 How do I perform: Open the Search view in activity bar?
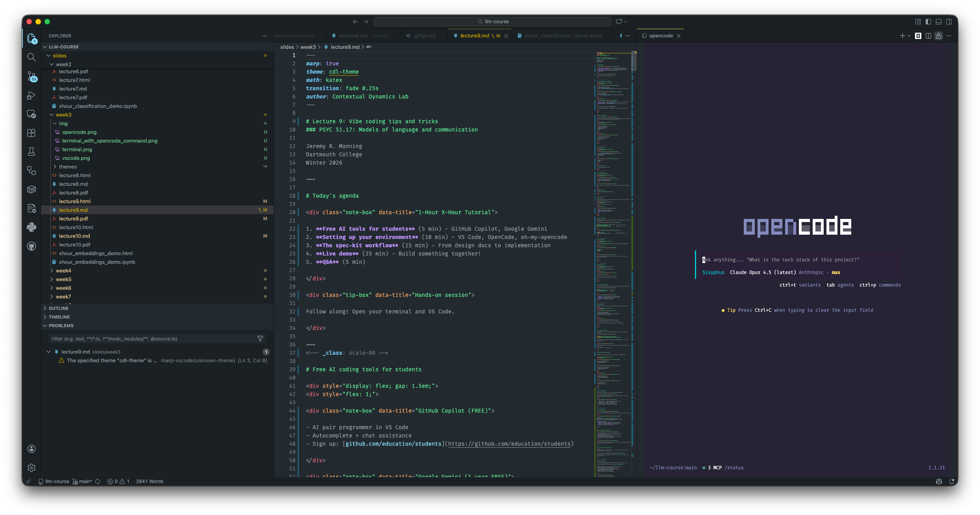[x=31, y=57]
